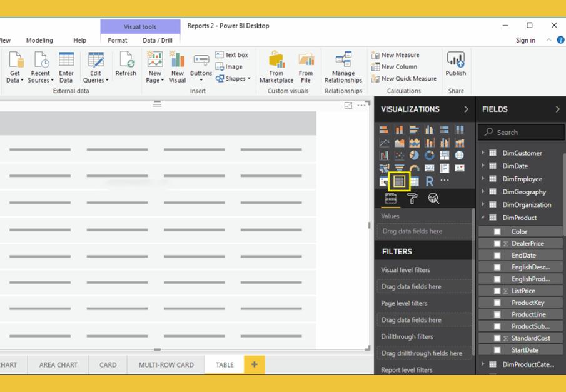Screen dimensions: 566x392
Task: Open the MULTI-ROW CARD page tab
Action: point(166,365)
